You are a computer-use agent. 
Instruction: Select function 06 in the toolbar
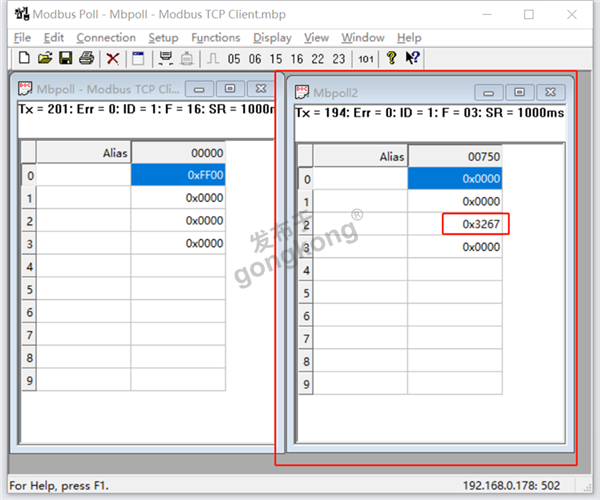(x=255, y=59)
